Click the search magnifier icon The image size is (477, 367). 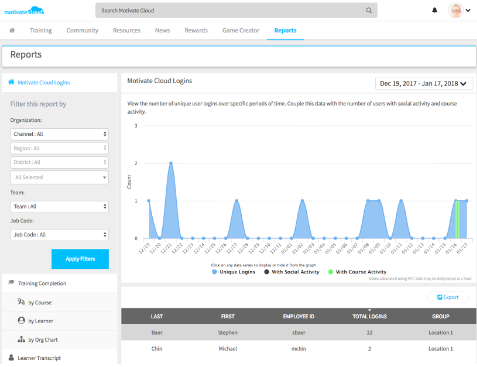369,10
